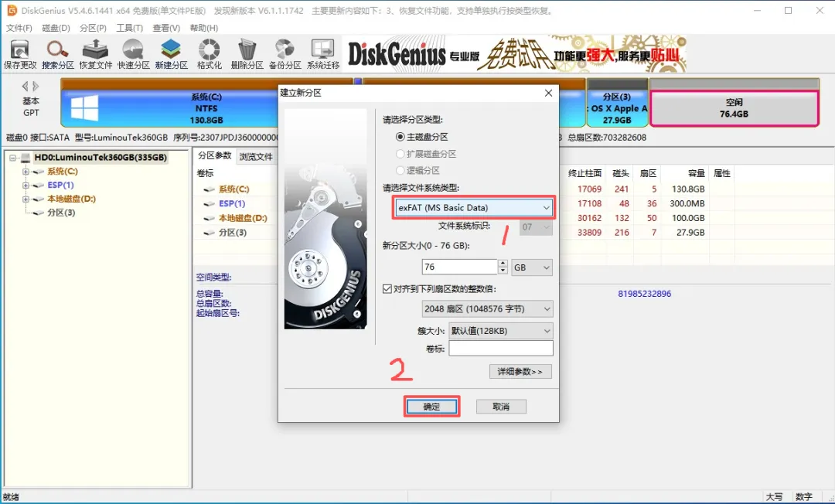Viewport: 835px width, 504px height.
Task: Open the 工具(T) menu
Action: click(129, 28)
